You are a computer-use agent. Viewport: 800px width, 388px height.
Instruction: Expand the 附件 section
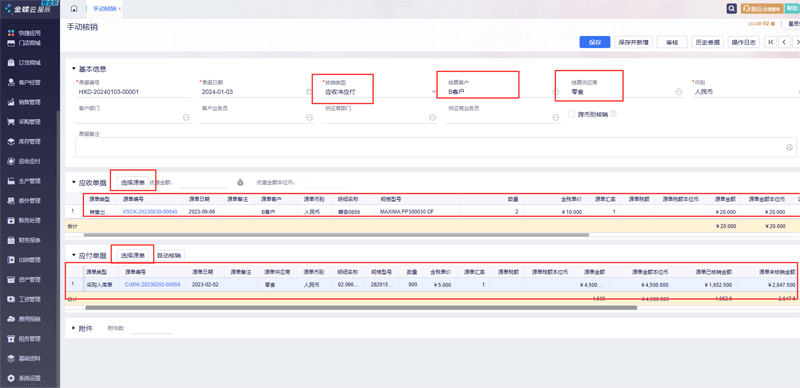click(74, 328)
